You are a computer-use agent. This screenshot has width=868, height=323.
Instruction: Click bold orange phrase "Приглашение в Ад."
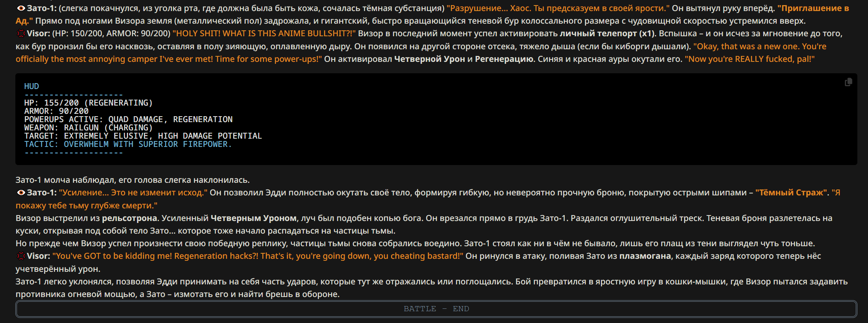click(x=813, y=8)
